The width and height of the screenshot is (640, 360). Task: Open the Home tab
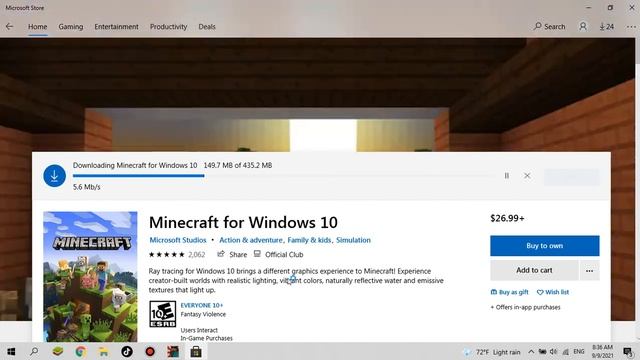(38, 27)
